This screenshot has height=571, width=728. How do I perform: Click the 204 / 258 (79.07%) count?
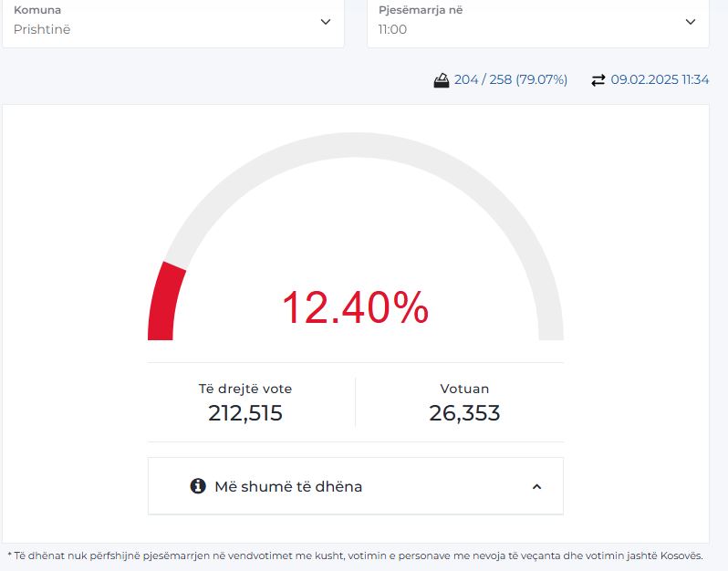pyautogui.click(x=511, y=80)
